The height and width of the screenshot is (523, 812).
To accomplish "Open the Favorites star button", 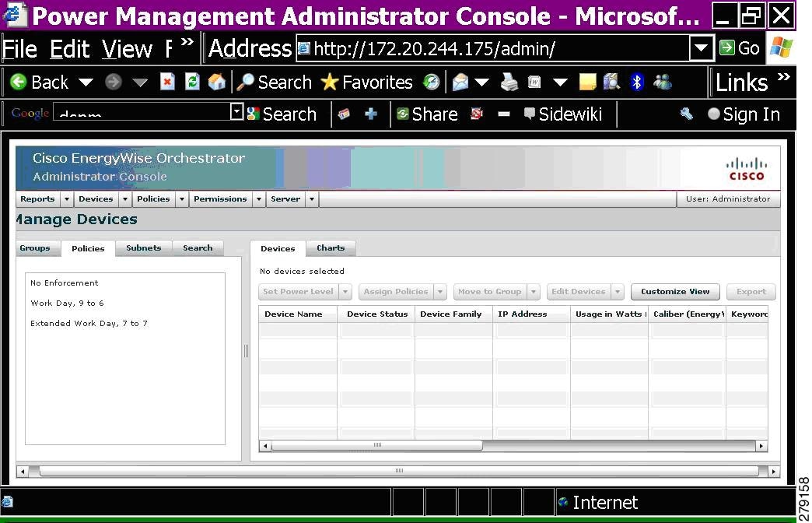I will pyautogui.click(x=366, y=82).
